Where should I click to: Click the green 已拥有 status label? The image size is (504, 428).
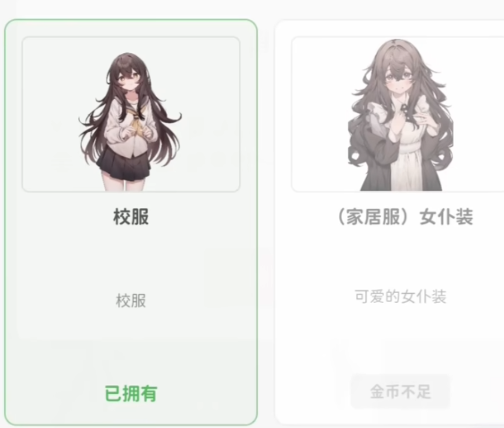coord(131,393)
